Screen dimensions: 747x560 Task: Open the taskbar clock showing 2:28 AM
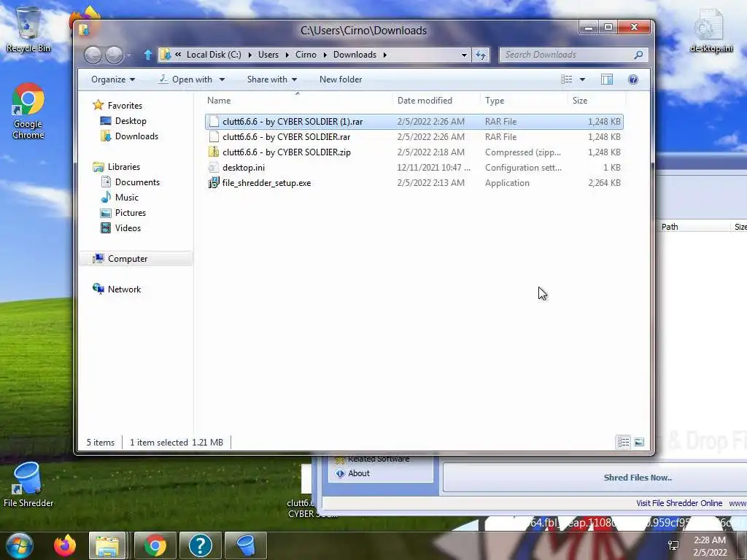pos(710,546)
